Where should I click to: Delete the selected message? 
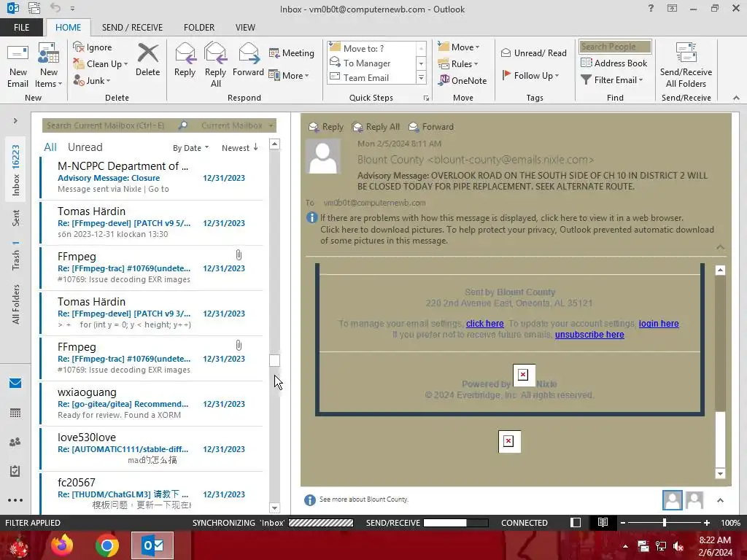[x=147, y=60]
